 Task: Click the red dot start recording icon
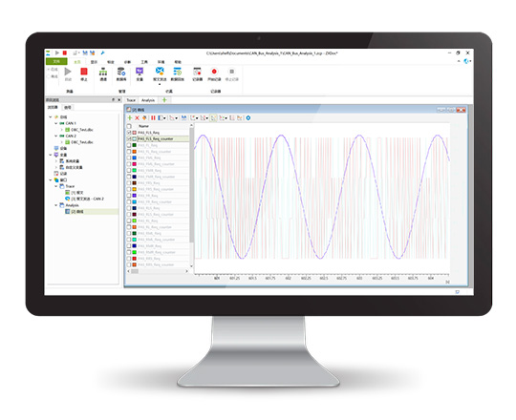(214, 72)
